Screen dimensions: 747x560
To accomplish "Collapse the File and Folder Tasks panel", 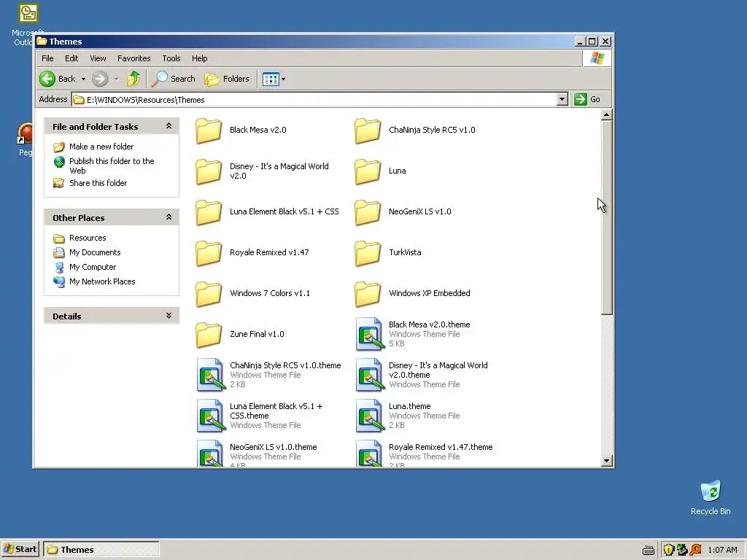I will point(169,126).
